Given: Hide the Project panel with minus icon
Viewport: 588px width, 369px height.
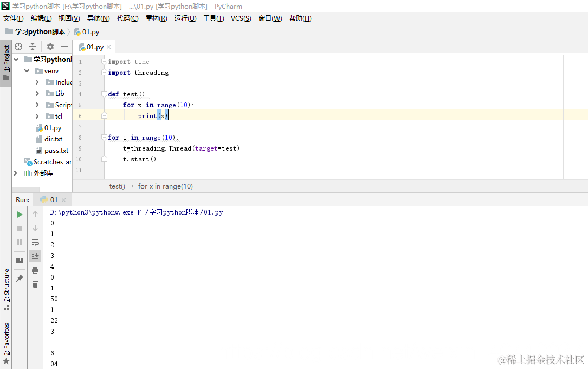Looking at the screenshot, I should point(64,47).
